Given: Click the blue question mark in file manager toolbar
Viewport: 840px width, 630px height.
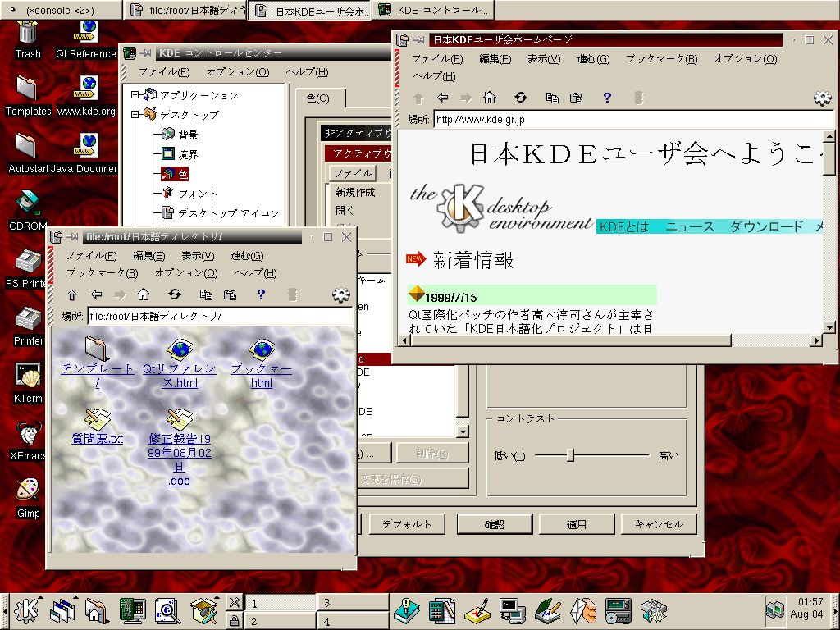Looking at the screenshot, I should click(261, 294).
